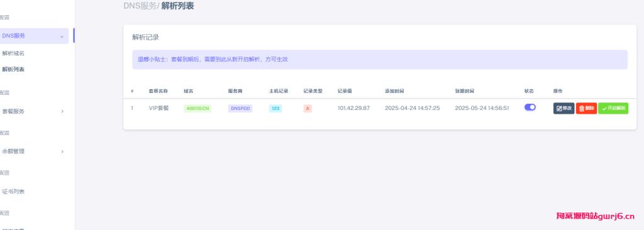Image resolution: width=644 pixels, height=230 pixels.
Task: Click the expiry time 2025-05-24 14:56:51
Action: tap(482, 108)
